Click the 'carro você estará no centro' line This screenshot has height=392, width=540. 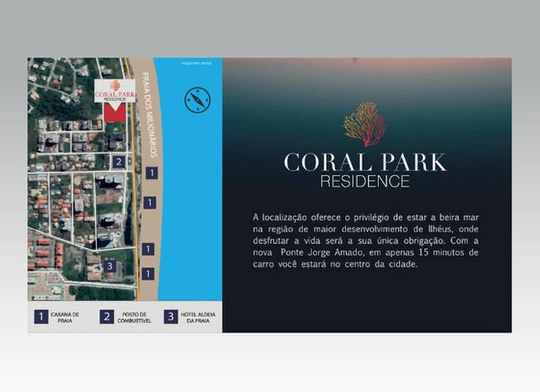335,265
